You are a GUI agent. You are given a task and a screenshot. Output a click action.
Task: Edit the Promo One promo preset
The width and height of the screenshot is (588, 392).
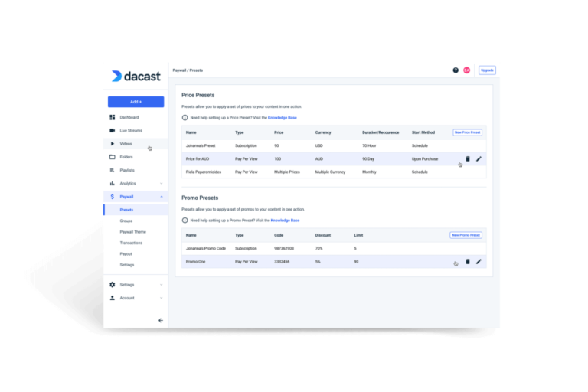479,261
